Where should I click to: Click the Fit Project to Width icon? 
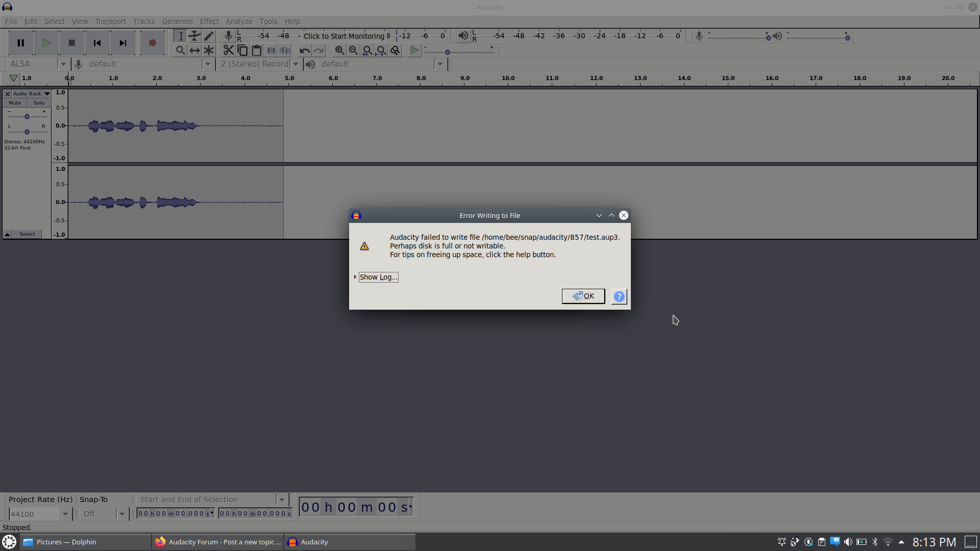click(381, 50)
